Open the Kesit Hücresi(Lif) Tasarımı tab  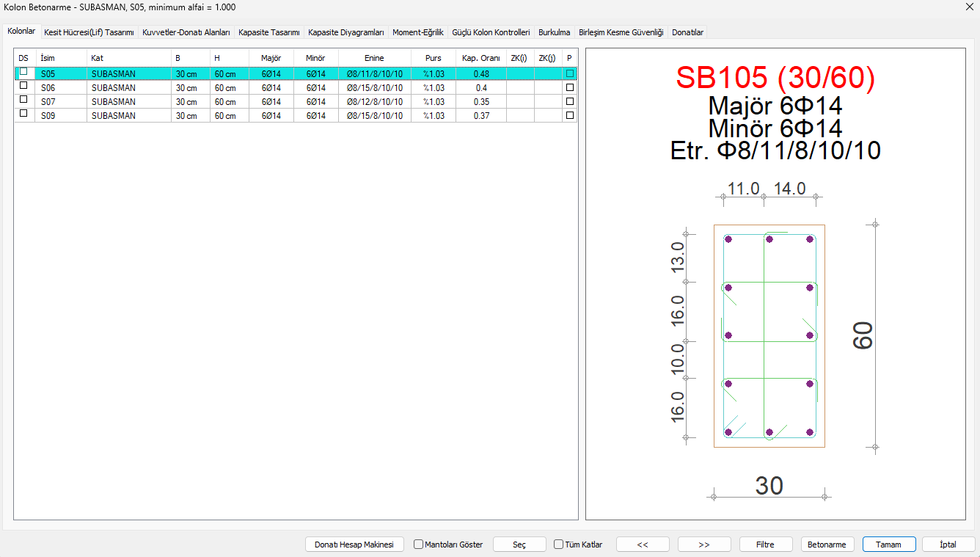coord(89,32)
